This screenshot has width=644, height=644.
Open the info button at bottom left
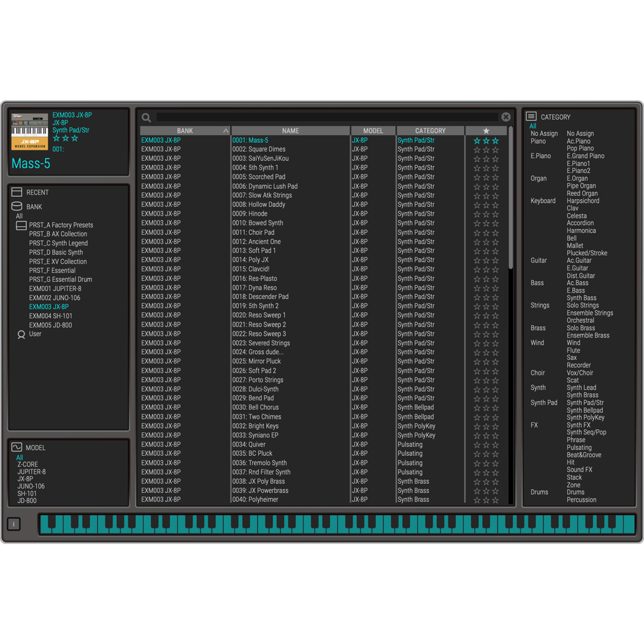click(x=14, y=524)
